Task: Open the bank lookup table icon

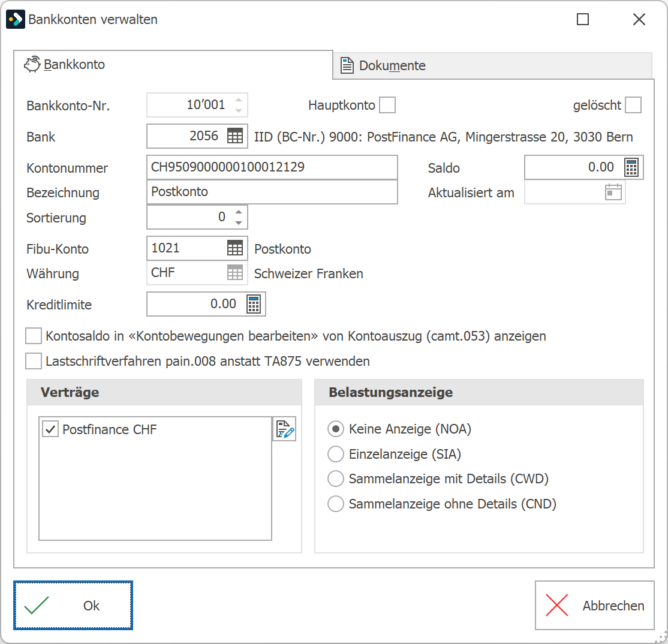Action: [x=234, y=136]
